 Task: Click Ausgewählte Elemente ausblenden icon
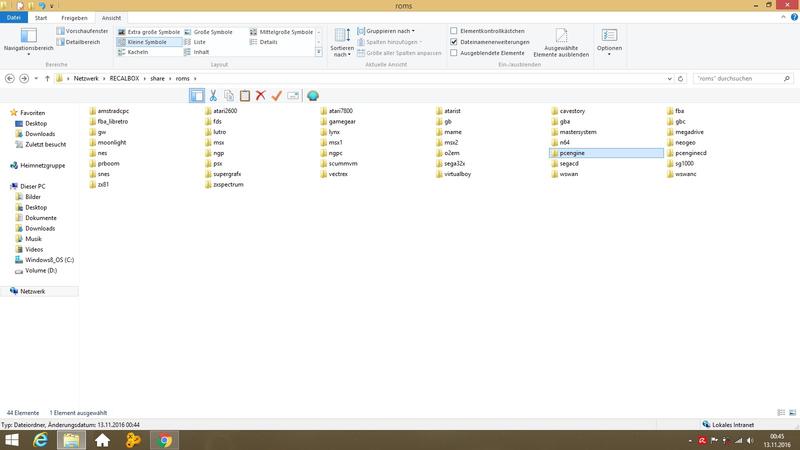pyautogui.click(x=561, y=42)
